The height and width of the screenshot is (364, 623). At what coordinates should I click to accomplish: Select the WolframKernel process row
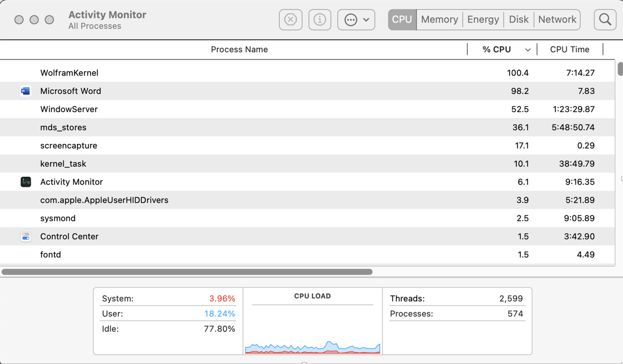point(307,73)
